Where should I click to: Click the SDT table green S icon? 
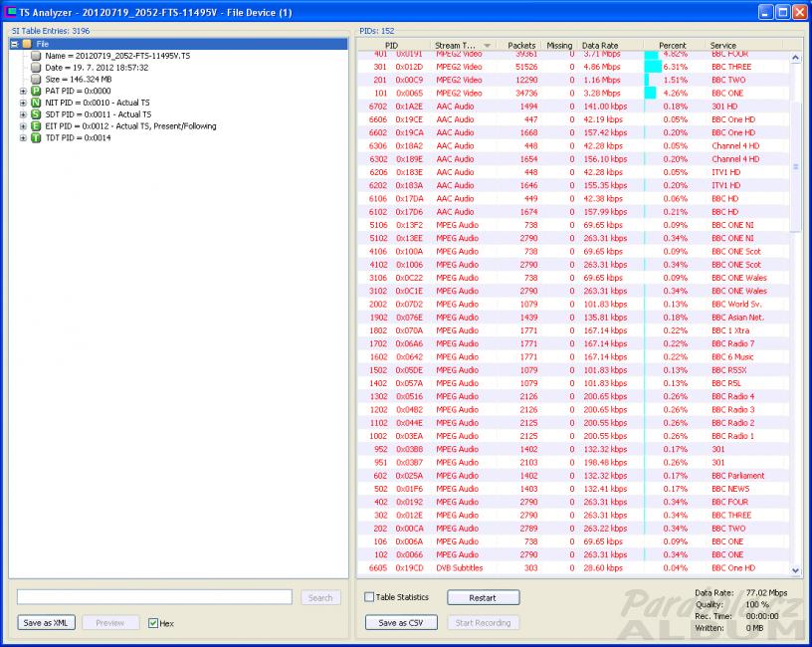[36, 114]
